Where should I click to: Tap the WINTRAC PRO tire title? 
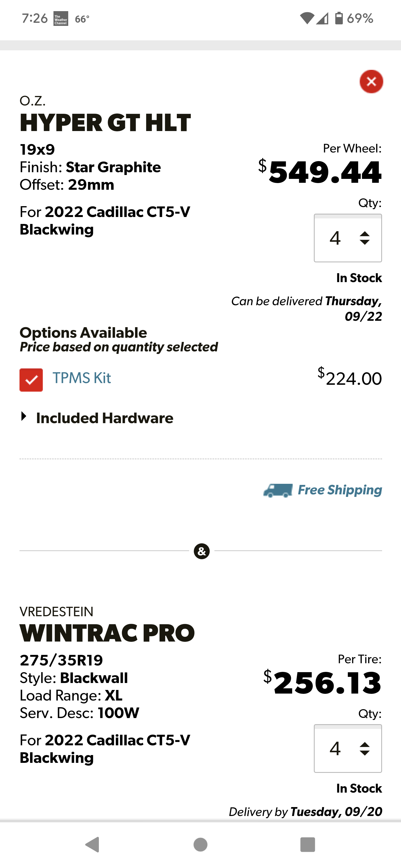click(107, 633)
